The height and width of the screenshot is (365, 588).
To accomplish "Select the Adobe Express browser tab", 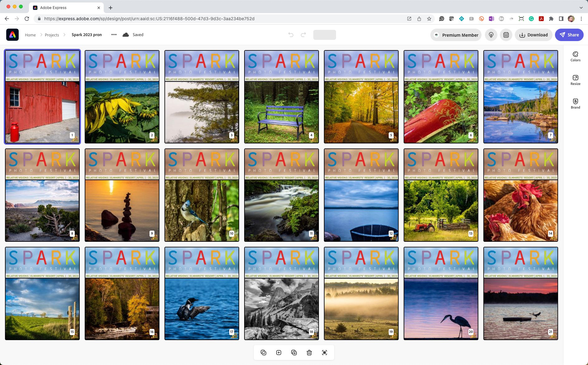I will pos(66,7).
